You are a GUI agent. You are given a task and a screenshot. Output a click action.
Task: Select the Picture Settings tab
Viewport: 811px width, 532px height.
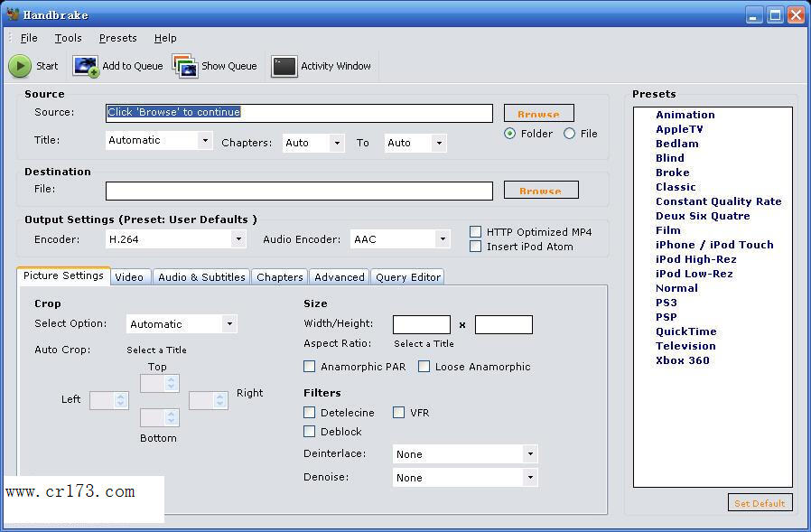(63, 275)
